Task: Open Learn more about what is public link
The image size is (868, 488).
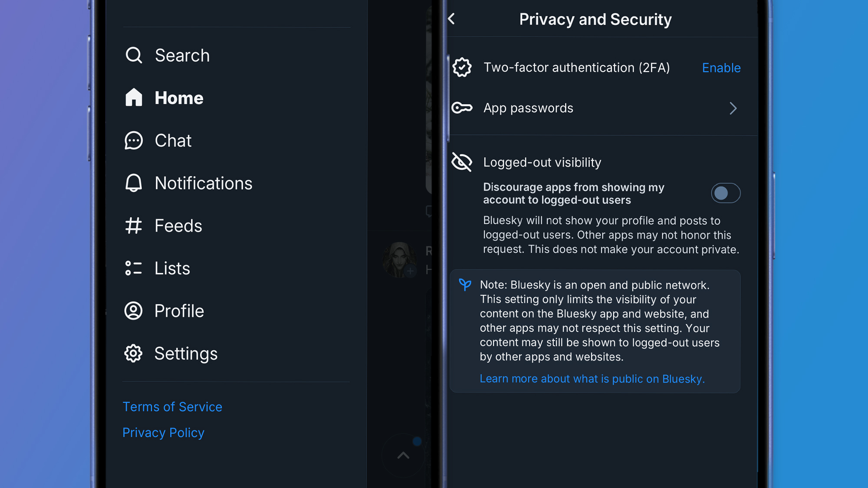Action: [x=592, y=379]
